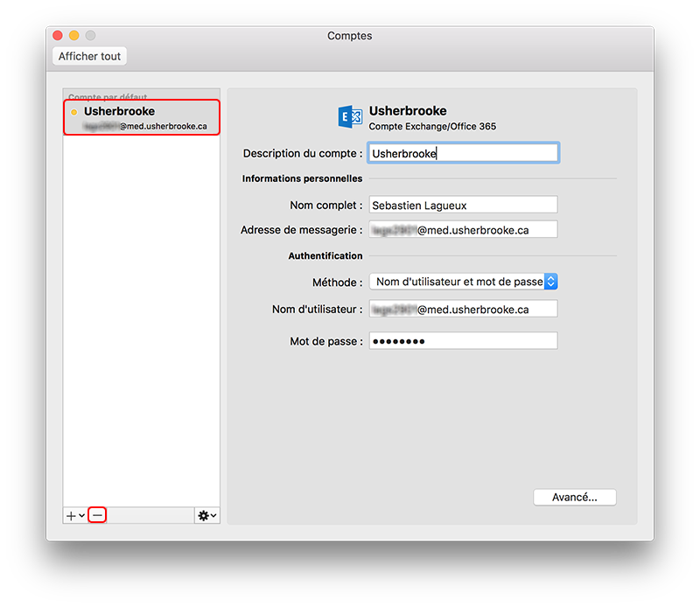Remove selected account with minus button
This screenshot has width=700, height=607.
(x=98, y=516)
